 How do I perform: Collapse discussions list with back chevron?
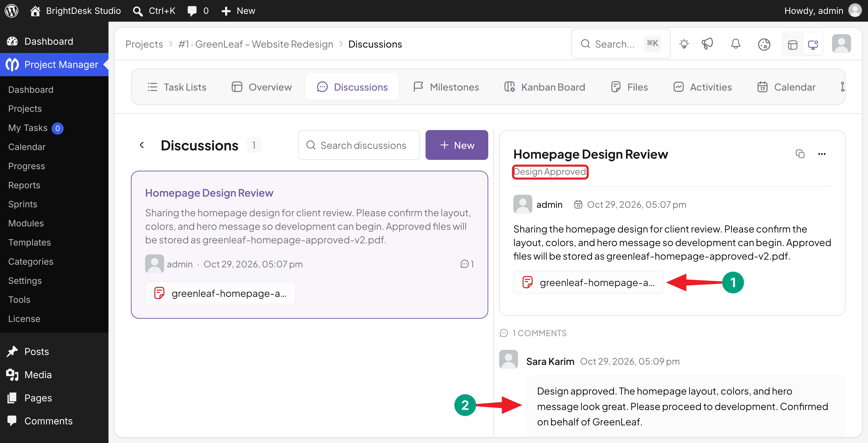(142, 145)
